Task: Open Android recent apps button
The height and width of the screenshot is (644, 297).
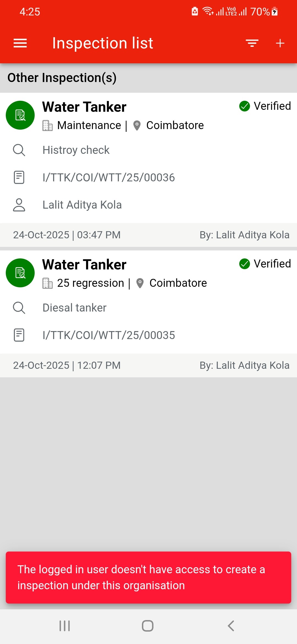Action: click(65, 626)
